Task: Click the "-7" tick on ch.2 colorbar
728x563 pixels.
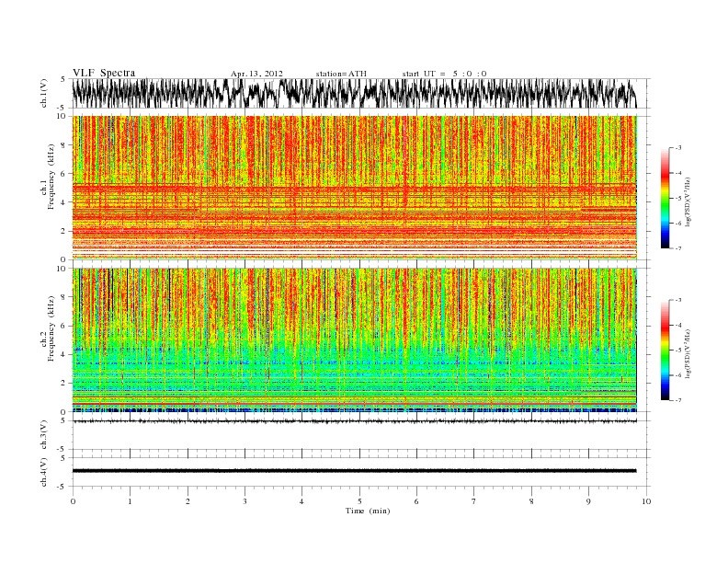Action: (x=678, y=400)
